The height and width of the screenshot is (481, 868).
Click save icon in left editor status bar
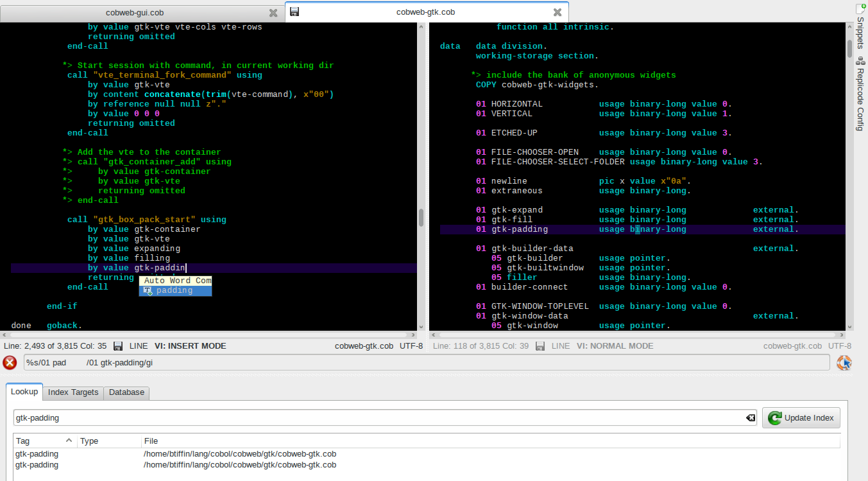[118, 346]
